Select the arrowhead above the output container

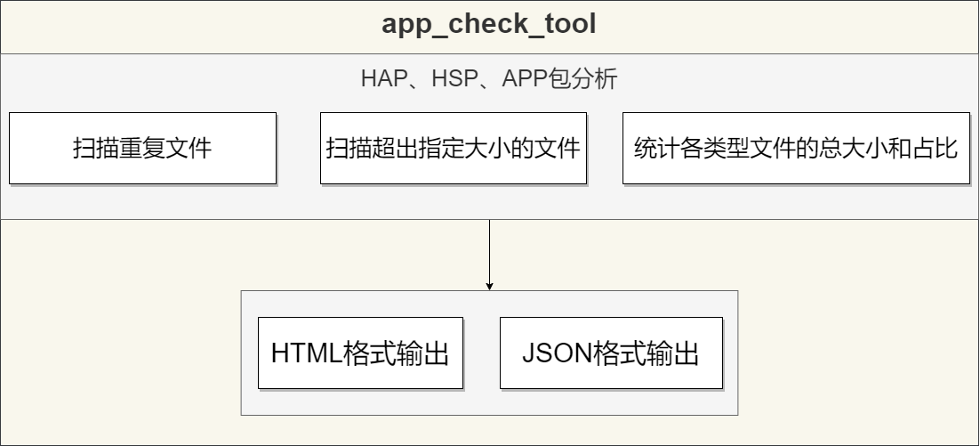pos(489,286)
